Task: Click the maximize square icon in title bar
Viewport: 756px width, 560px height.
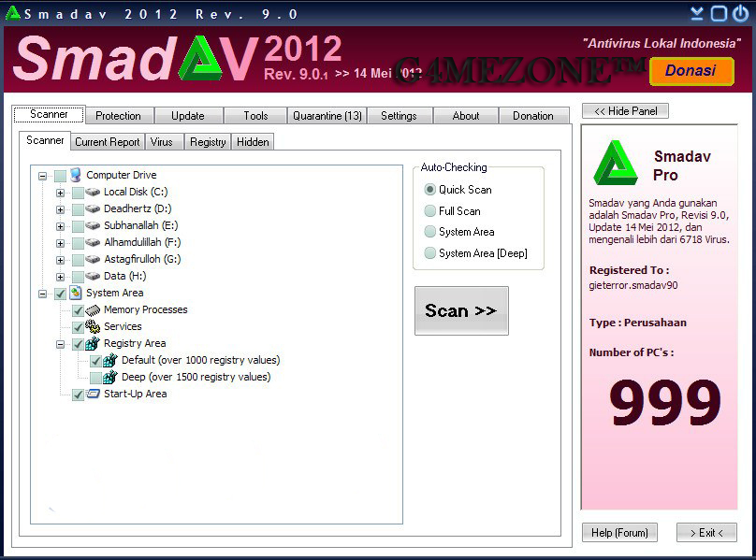Action: (719, 13)
